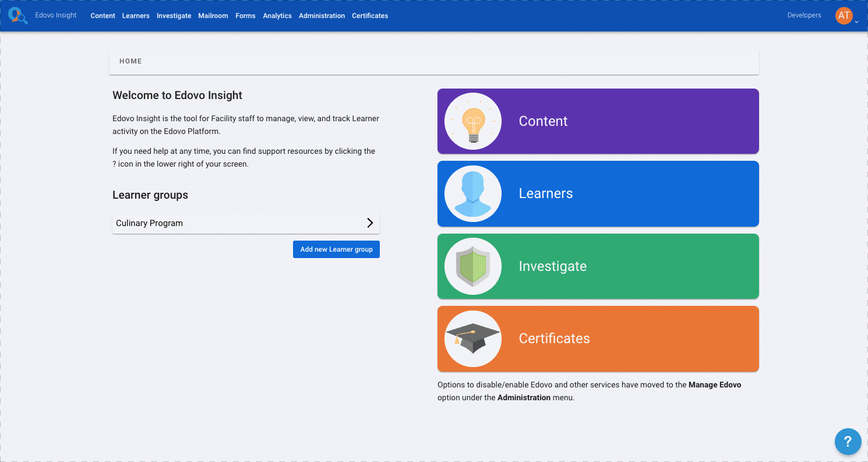Click the shield icon on Investigate card
The height and width of the screenshot is (462, 868).
pos(473,266)
